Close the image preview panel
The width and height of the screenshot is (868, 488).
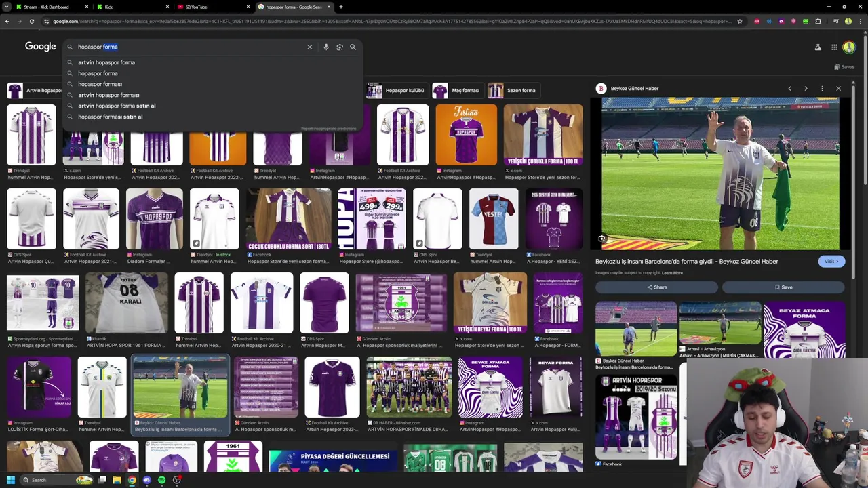click(838, 89)
